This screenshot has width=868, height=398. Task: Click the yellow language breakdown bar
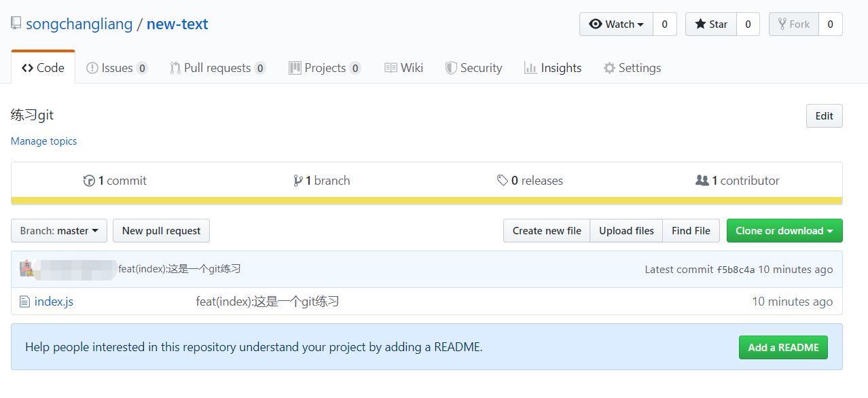(x=427, y=200)
